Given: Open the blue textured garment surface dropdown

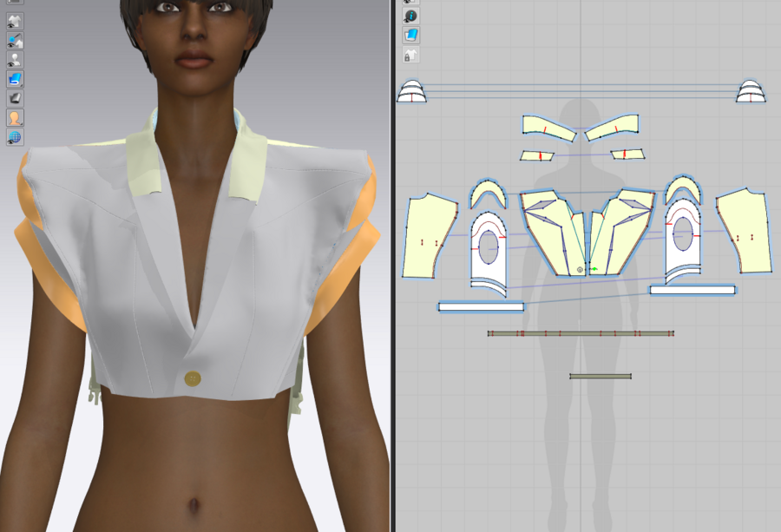Looking at the screenshot, I should click(x=15, y=79).
